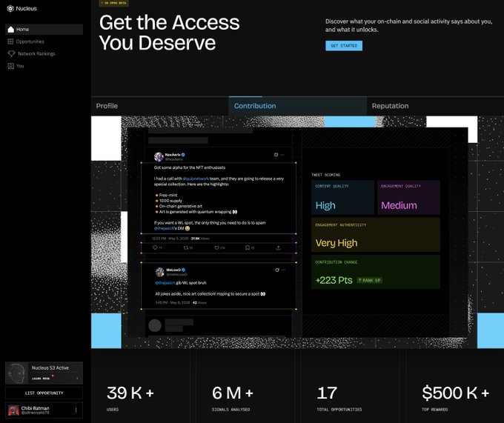Image resolution: width=504 pixels, height=423 pixels.
Task: Click the heart like icon on the tweet
Action: [x=217, y=247]
